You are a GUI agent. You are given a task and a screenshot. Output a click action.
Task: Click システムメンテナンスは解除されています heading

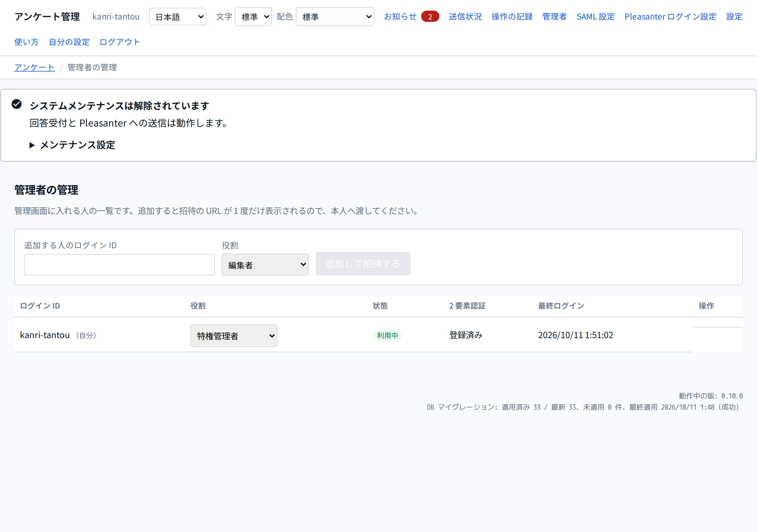click(119, 106)
